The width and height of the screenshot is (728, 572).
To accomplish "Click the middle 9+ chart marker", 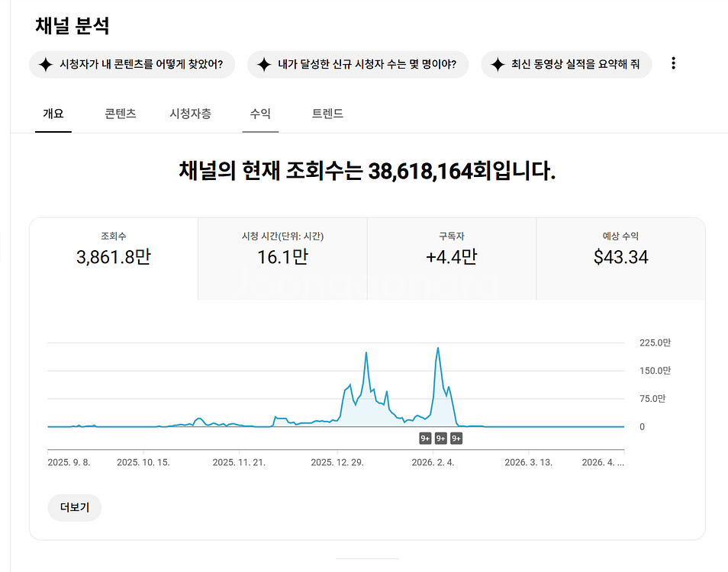I will pos(440,439).
